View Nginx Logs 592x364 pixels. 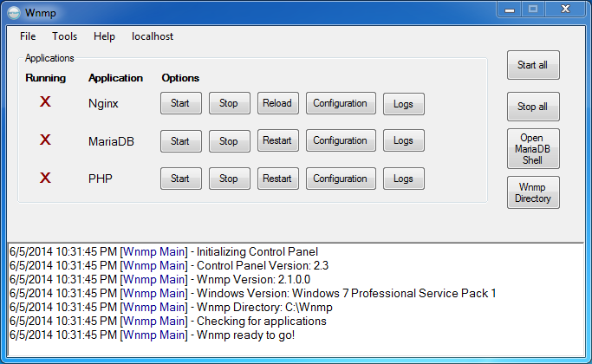pos(404,104)
